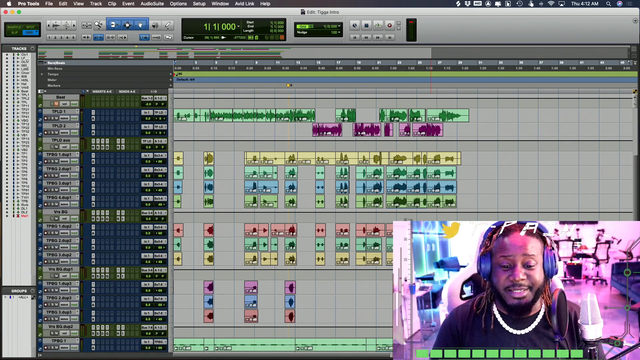Select the Pencil tool

point(168,25)
